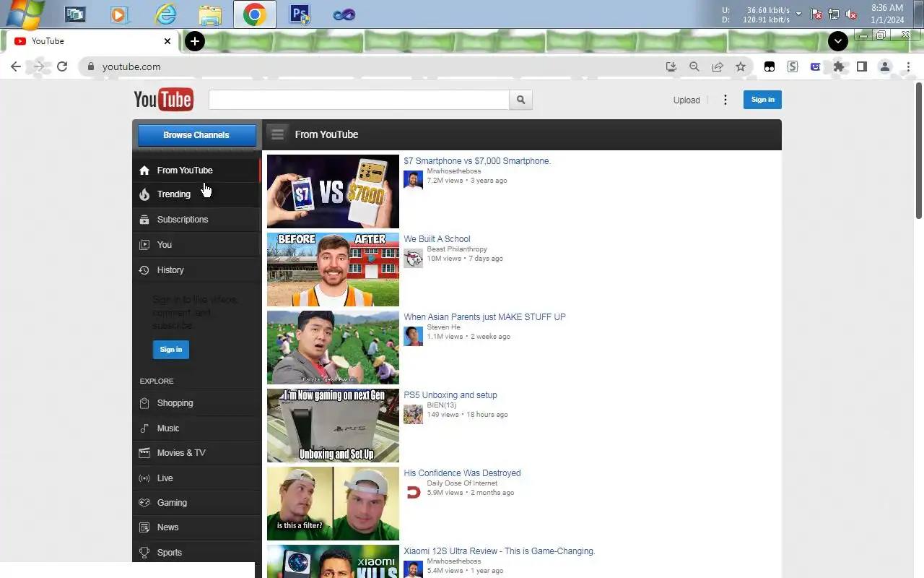The width and height of the screenshot is (924, 578).
Task: Open the tab search dropdown arrow
Action: click(837, 41)
